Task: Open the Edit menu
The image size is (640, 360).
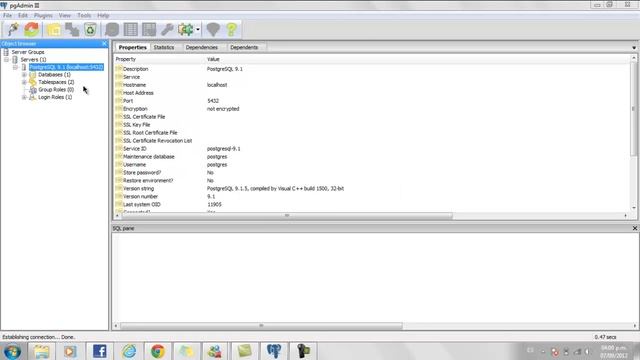Action: point(22,15)
